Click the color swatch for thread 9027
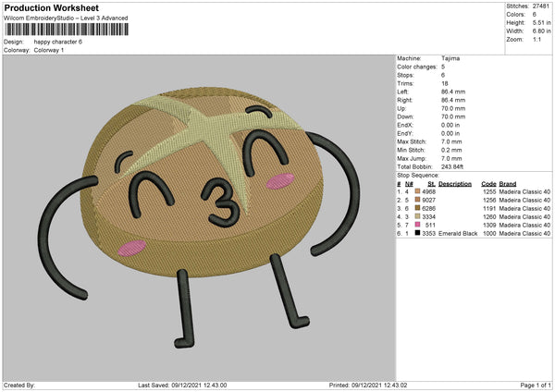The height and width of the screenshot is (392, 555). 417,200
